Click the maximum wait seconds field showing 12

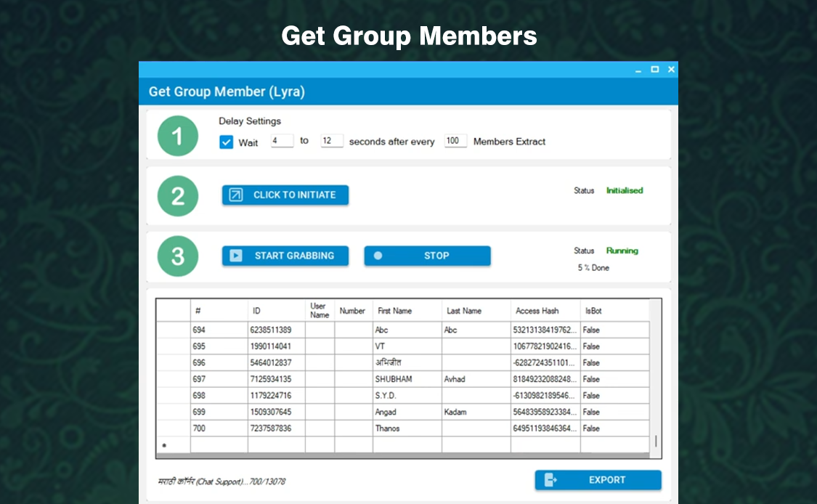coord(331,141)
